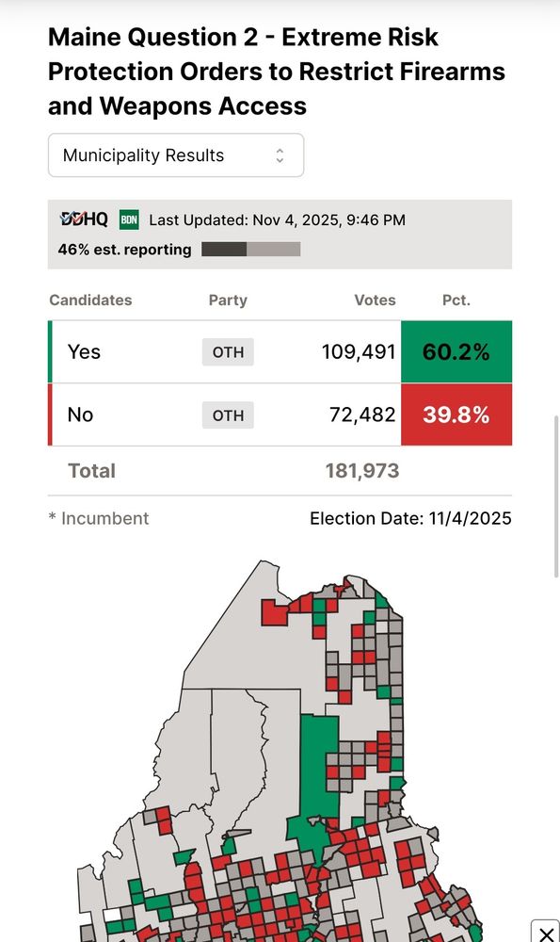Select the Votes column header
The image size is (560, 942).
[375, 300]
